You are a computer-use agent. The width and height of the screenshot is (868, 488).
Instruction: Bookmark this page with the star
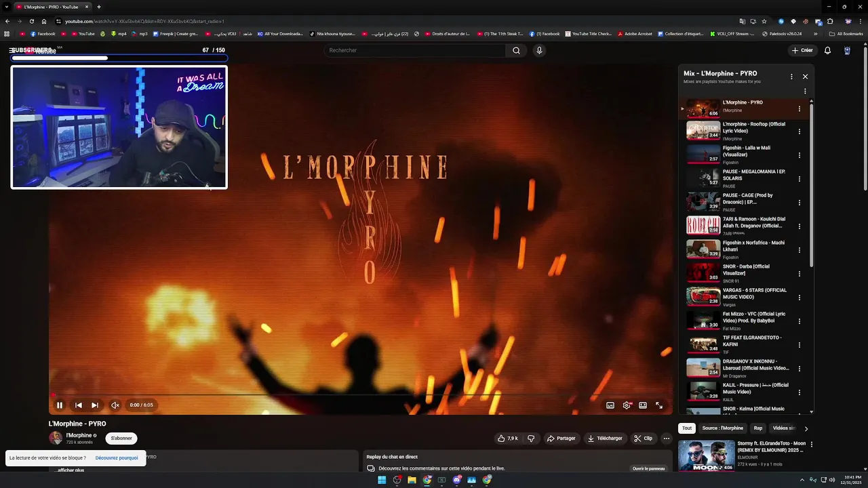coord(764,21)
